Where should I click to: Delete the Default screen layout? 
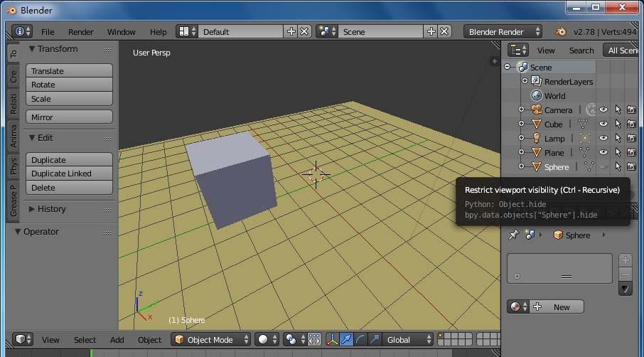tap(304, 31)
